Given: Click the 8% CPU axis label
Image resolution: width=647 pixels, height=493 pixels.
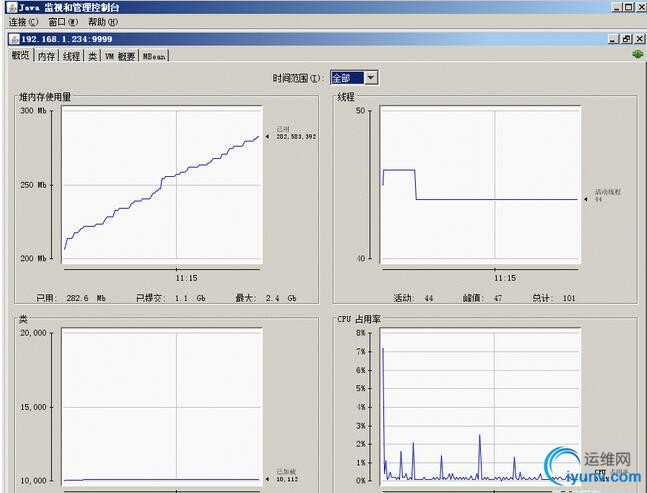Looking at the screenshot, I should click(x=361, y=333).
